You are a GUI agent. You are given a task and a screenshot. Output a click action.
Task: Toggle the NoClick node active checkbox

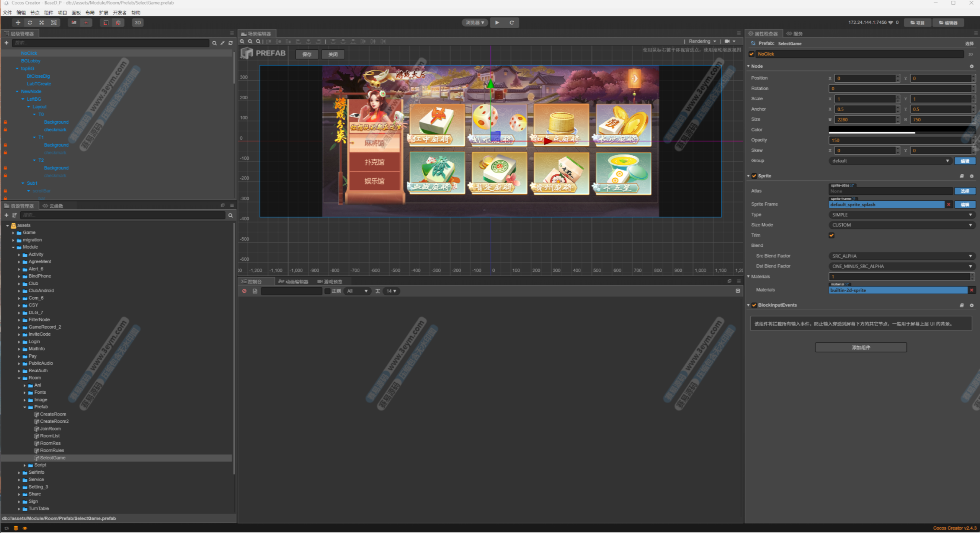click(x=751, y=54)
